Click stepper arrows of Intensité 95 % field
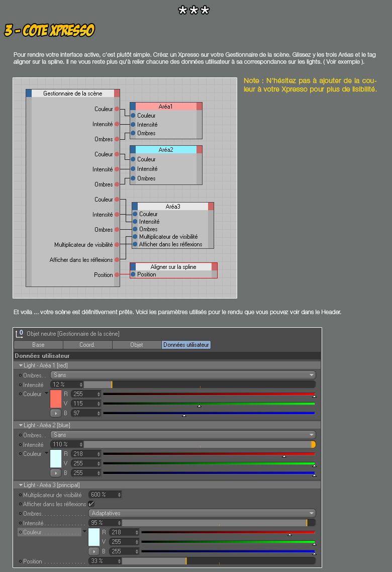This screenshot has height=572, width=392. click(x=119, y=523)
